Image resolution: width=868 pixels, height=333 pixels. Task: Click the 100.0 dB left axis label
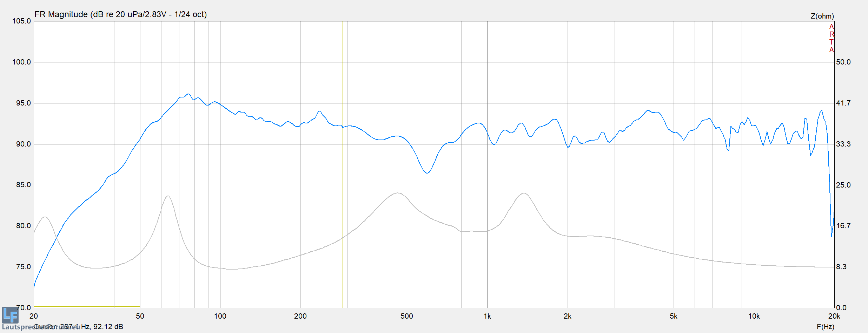point(22,62)
